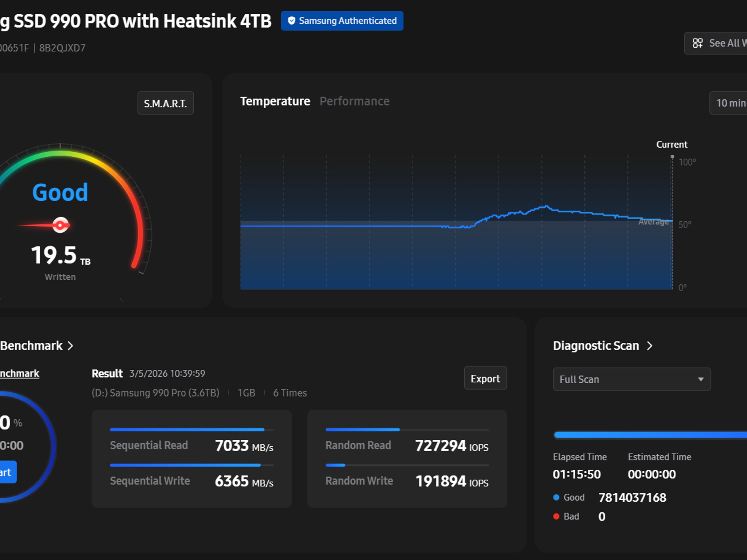The width and height of the screenshot is (747, 560).
Task: Click the diagnostic scan progress bar
Action: 650,435
